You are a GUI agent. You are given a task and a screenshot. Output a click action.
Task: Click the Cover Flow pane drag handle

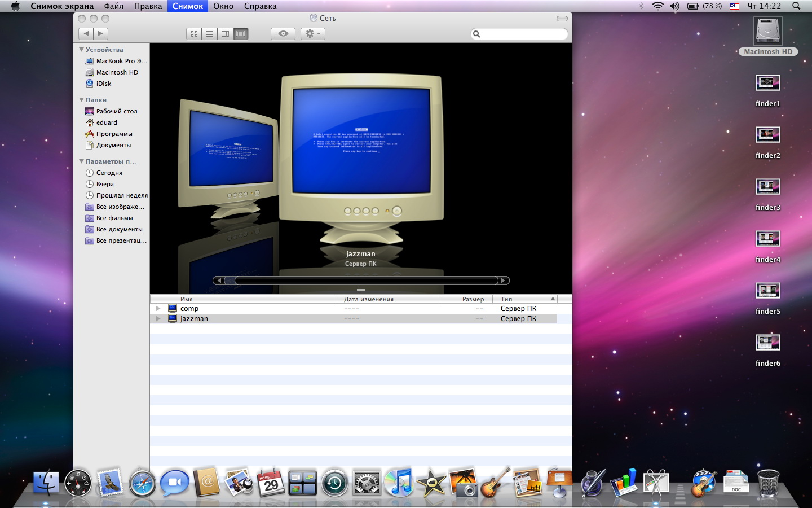click(x=361, y=289)
